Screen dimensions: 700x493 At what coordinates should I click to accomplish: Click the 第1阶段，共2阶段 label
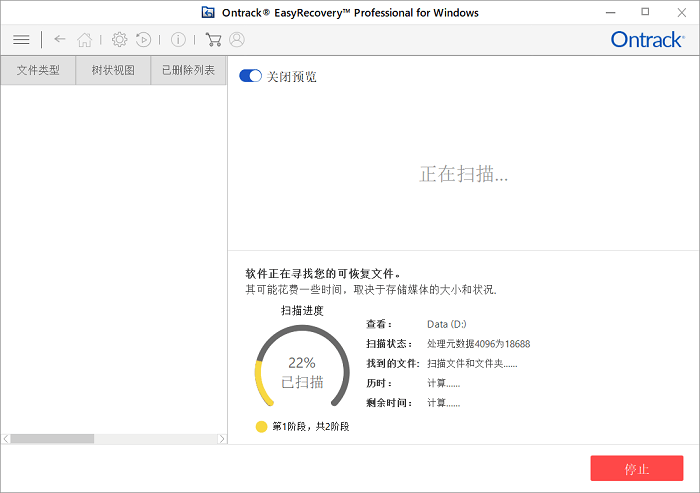(x=311, y=426)
